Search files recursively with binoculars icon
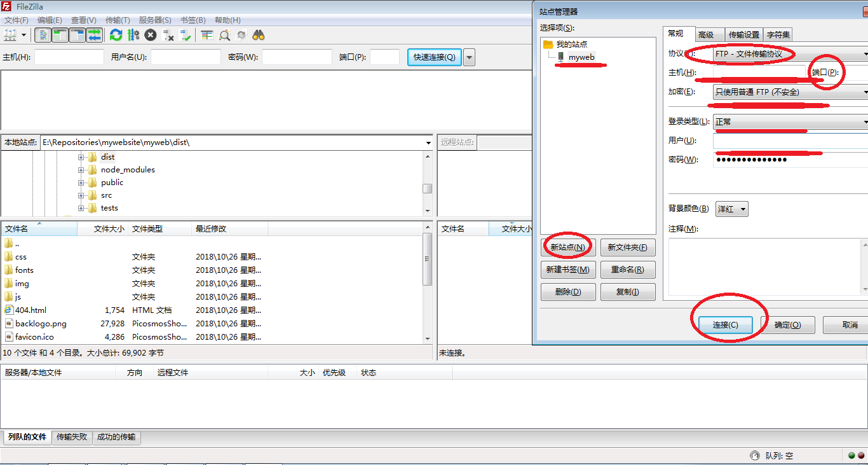Screen dimensions: 868x465 [x=259, y=35]
